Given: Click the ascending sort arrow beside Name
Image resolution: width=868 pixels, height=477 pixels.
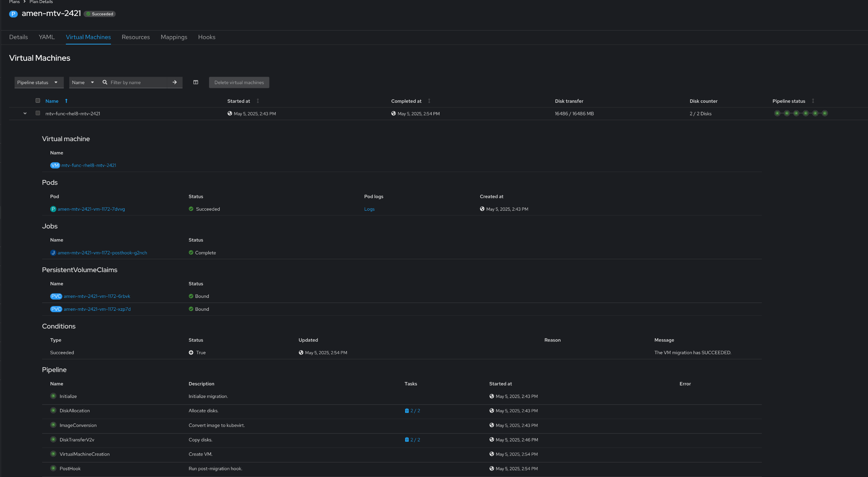Looking at the screenshot, I should click(x=67, y=101).
